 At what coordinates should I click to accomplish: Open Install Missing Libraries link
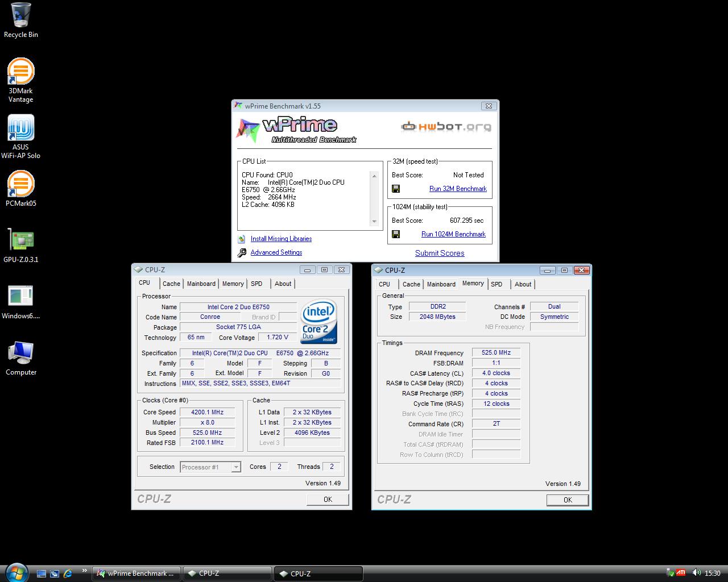coord(281,239)
